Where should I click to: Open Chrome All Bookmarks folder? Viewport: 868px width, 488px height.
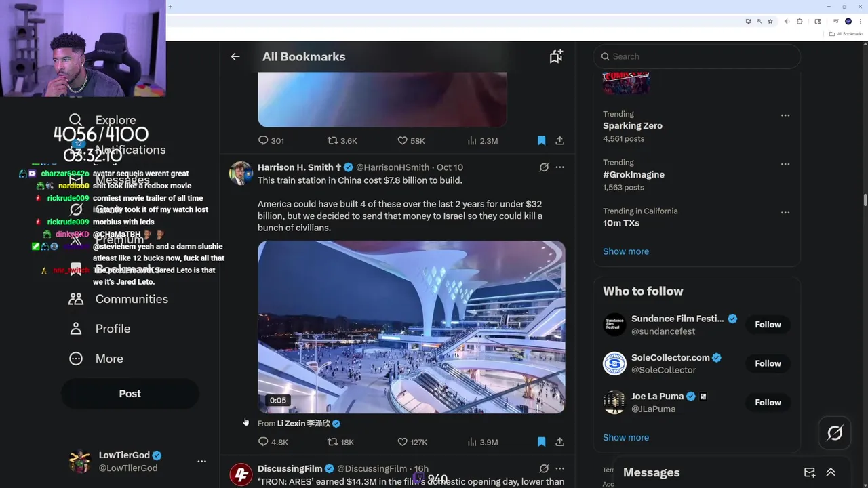pos(846,34)
